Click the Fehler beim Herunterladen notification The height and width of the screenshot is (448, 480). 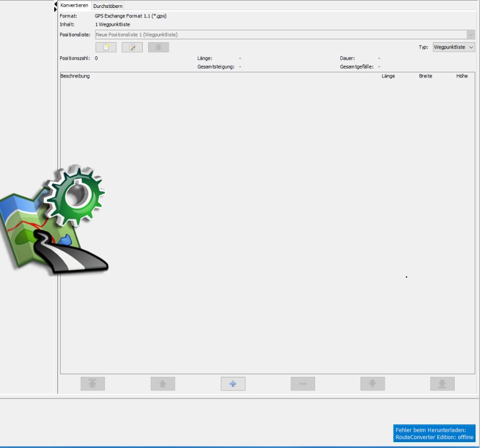(x=434, y=433)
